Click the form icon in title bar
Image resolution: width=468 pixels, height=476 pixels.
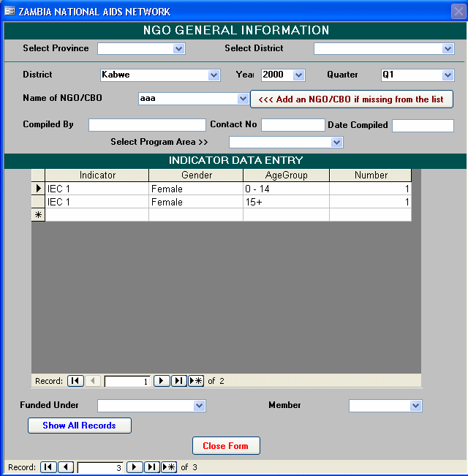coord(10,11)
